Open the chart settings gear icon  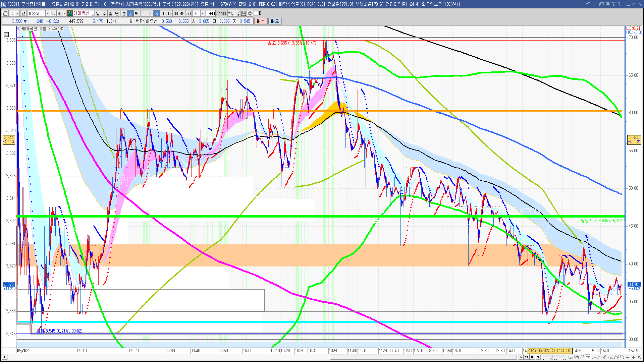[250, 13]
